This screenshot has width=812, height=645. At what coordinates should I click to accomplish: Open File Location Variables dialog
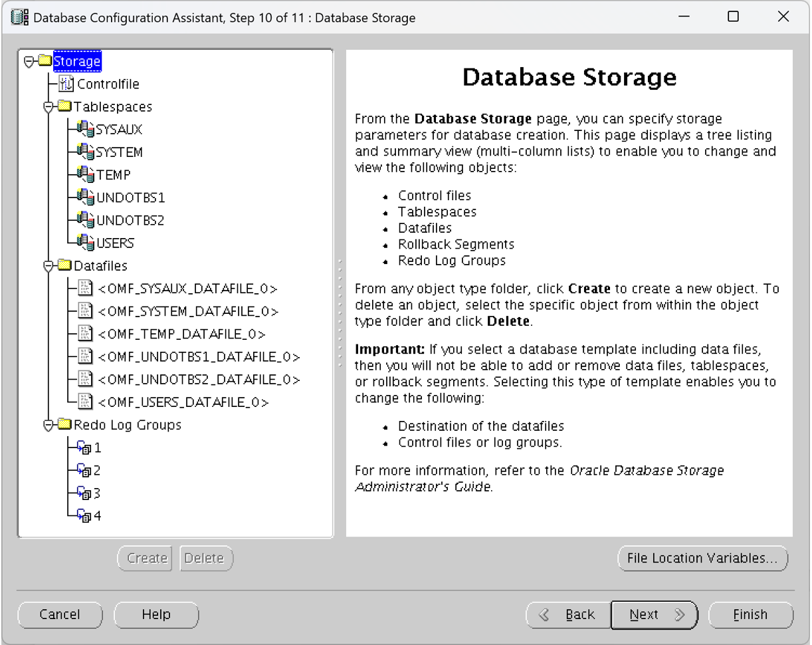click(702, 559)
